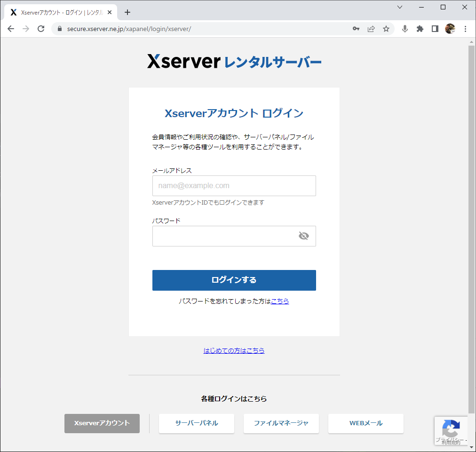Bookmark this page with star icon
476x452 pixels.
[x=386, y=29]
